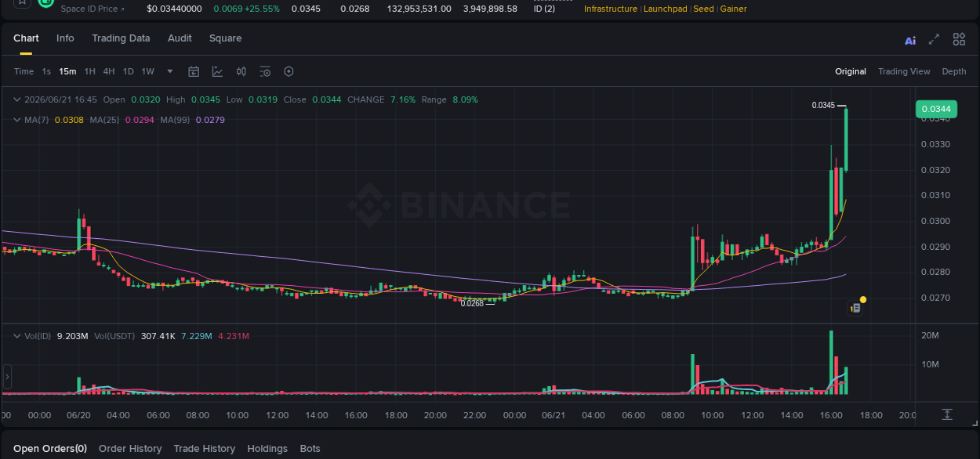980x459 pixels.
Task: Click the CHANGE value 7.16%
Action: coord(403,99)
